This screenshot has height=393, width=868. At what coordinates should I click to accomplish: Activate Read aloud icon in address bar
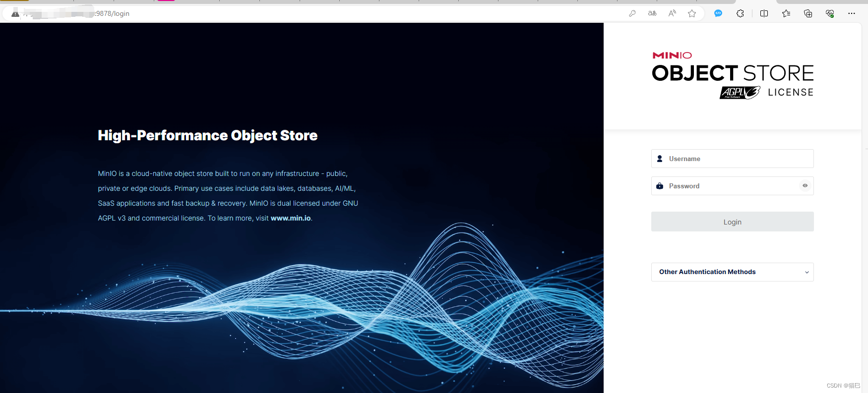672,13
